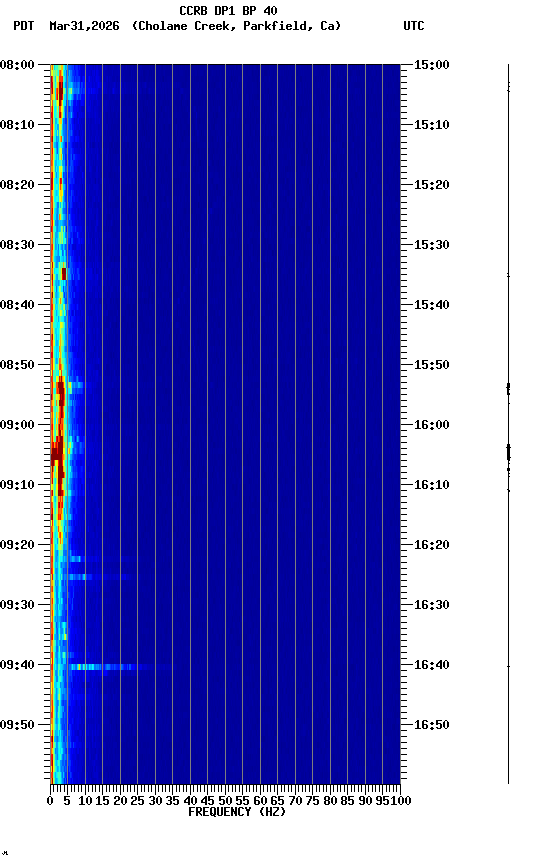Click the 16:30 UTC time label
The height and width of the screenshot is (864, 552).
[432, 606]
